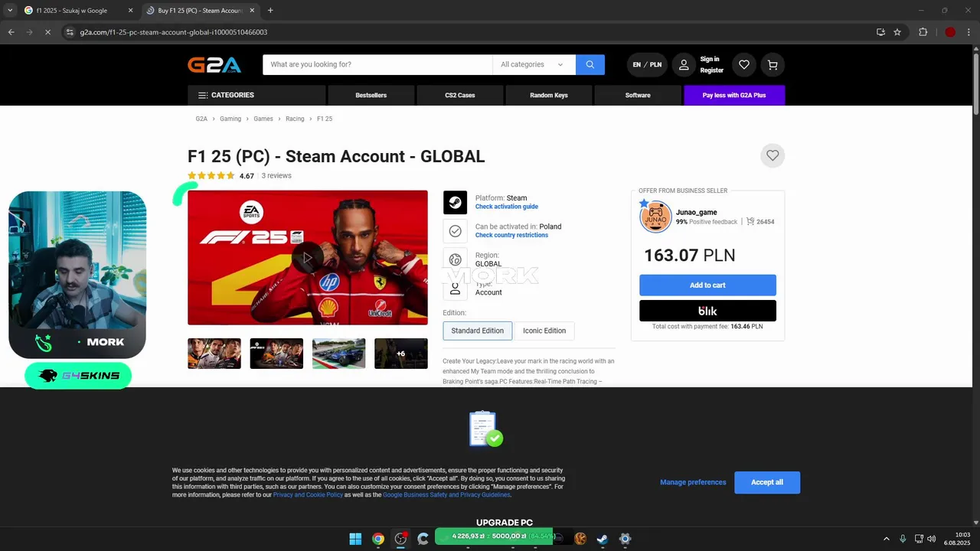Screen dimensions: 980x551
Task: Select the Standard Edition option
Action: 477,331
